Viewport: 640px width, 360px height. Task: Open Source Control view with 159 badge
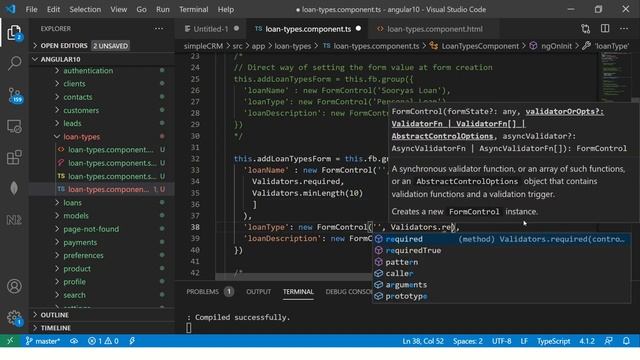tap(15, 95)
